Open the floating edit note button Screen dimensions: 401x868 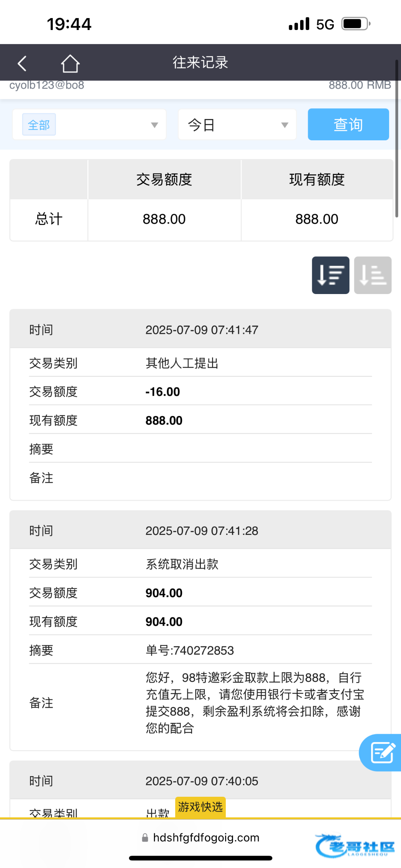[381, 753]
